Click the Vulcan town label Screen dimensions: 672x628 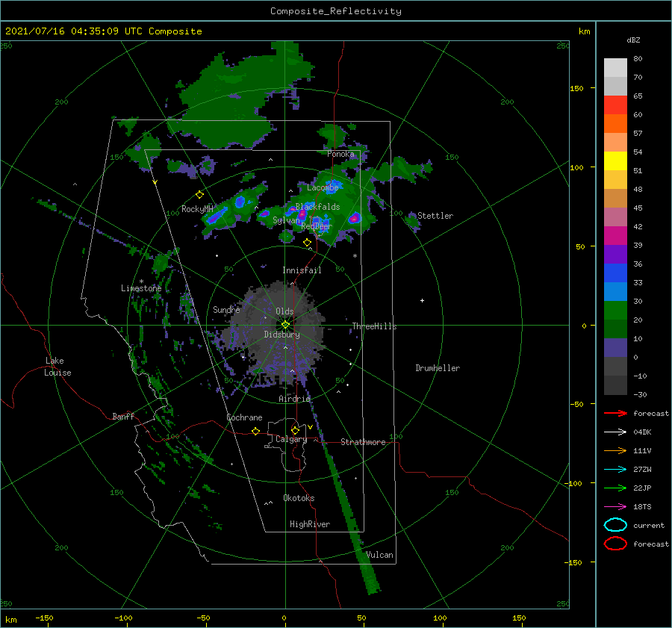coord(380,555)
